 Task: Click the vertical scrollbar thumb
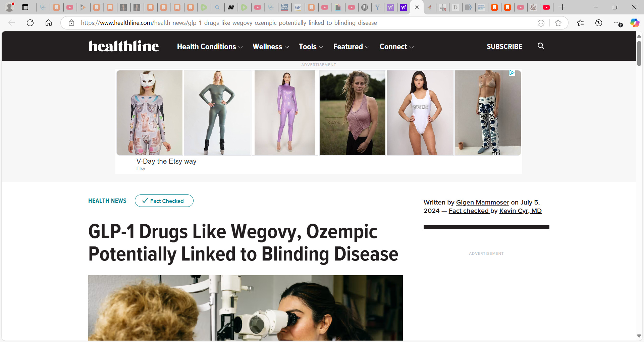[x=639, y=54]
